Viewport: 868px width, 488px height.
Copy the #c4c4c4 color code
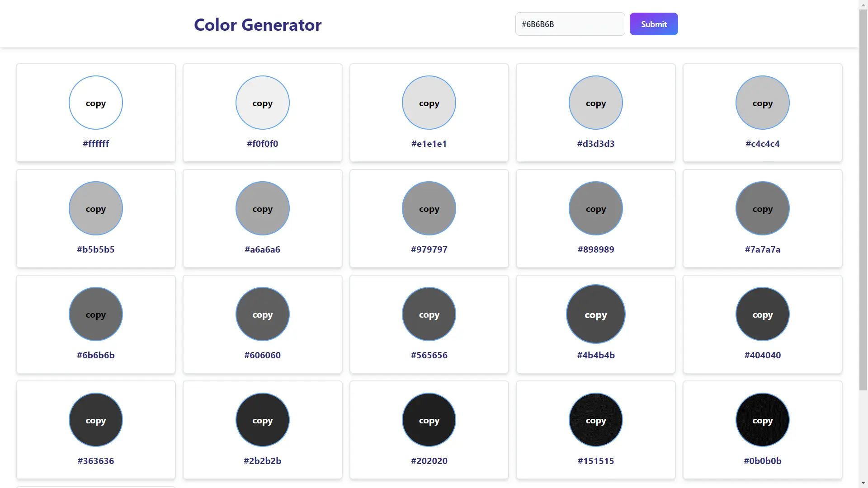coord(762,103)
